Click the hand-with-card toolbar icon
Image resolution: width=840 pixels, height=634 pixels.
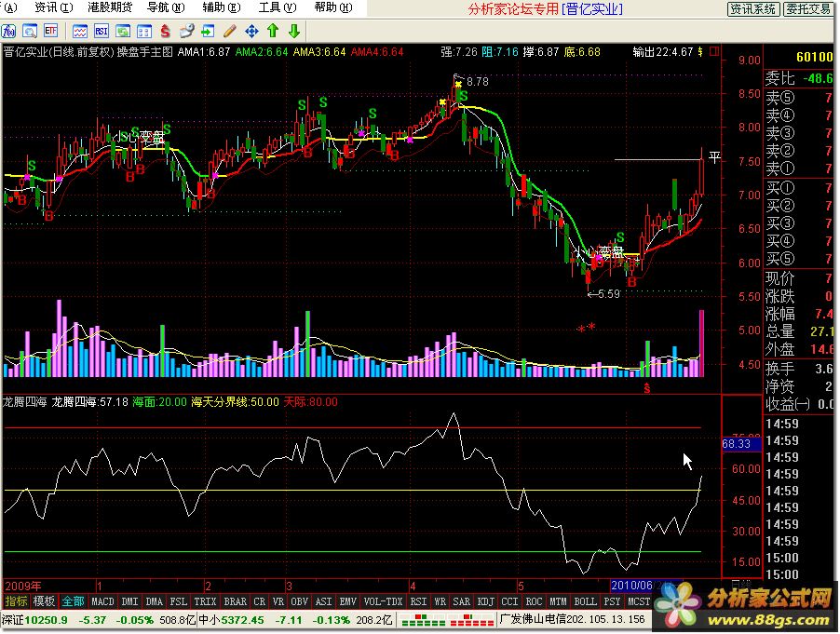186,32
